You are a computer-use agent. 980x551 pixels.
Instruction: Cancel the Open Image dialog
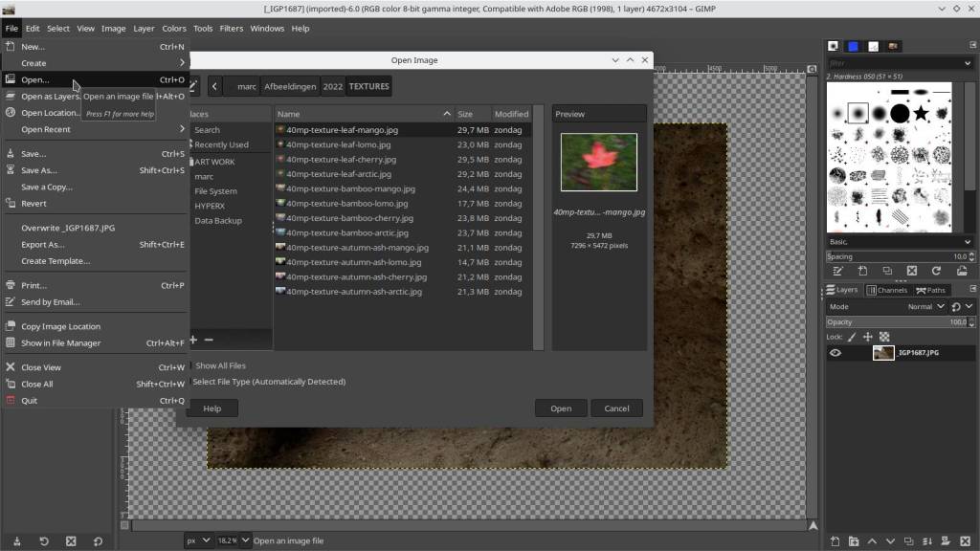point(616,408)
